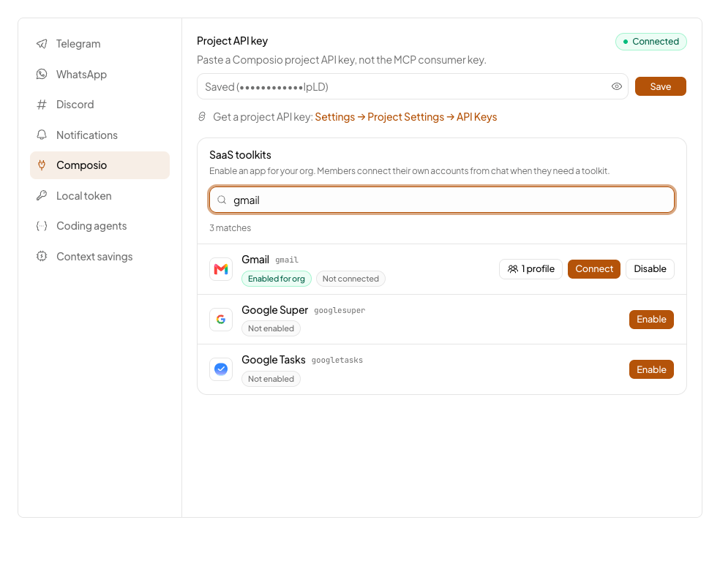Click the 'googlesuper' slug text
Screen dimensions: 720x588
point(340,311)
